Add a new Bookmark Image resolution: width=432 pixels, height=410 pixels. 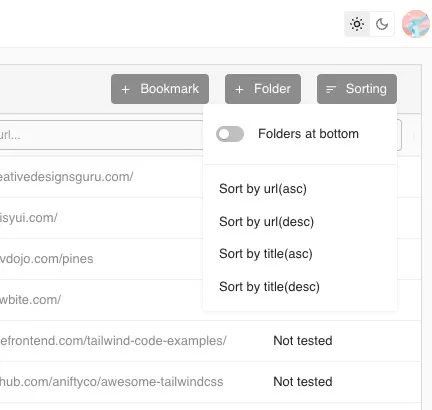[160, 89]
